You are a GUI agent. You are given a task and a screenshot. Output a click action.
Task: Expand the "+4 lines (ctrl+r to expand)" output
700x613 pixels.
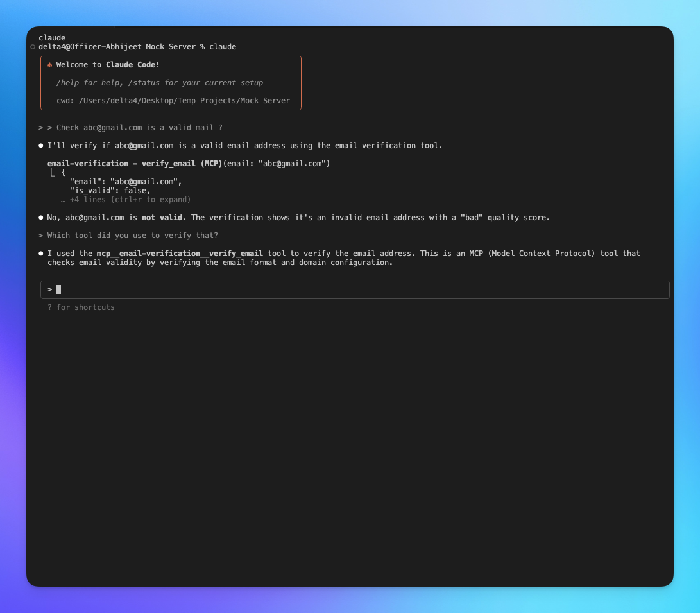130,200
